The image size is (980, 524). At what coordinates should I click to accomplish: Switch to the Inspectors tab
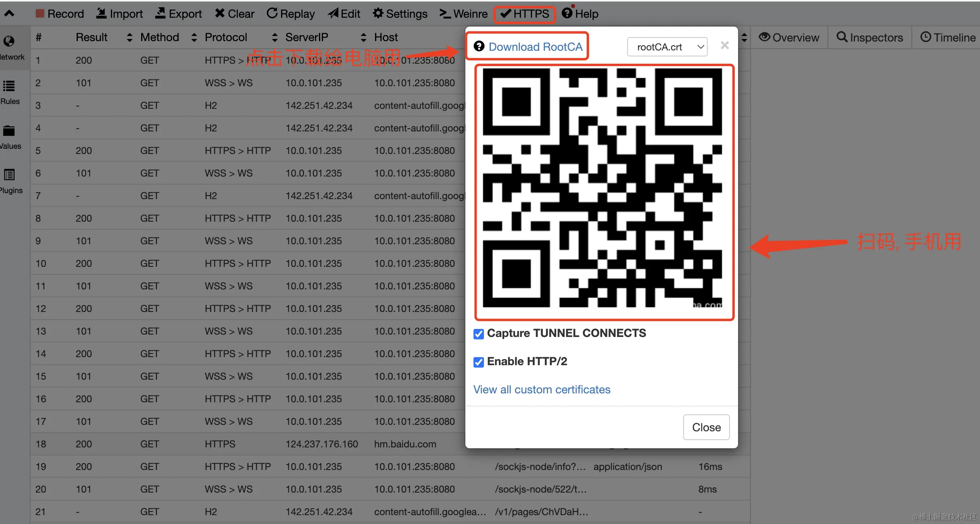click(x=869, y=37)
